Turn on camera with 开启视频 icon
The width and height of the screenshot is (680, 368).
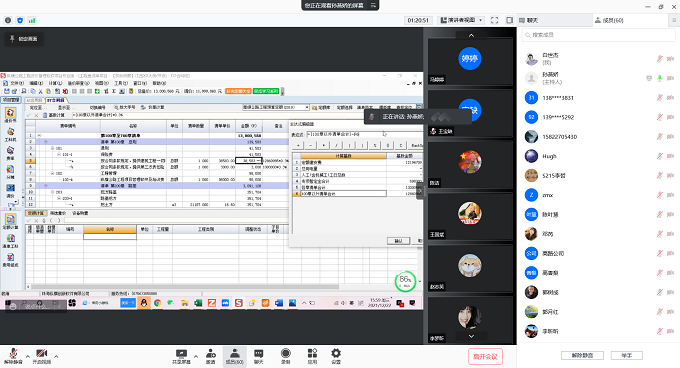coord(42,356)
